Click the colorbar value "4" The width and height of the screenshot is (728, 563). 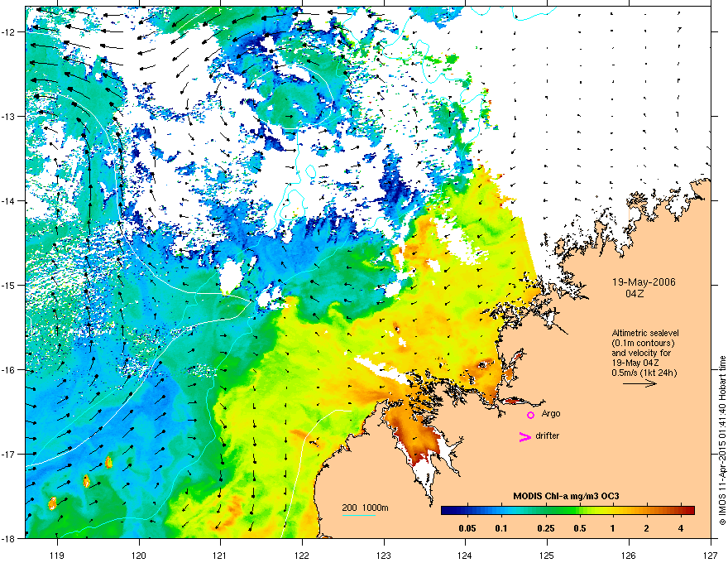pos(680,528)
